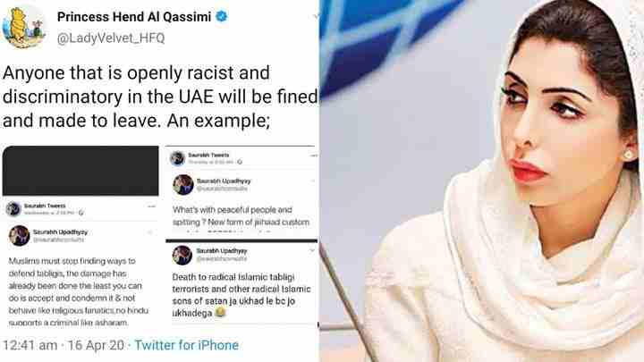Click the blue verified badge beside the name
The height and width of the screenshot is (362, 644).
point(222,17)
